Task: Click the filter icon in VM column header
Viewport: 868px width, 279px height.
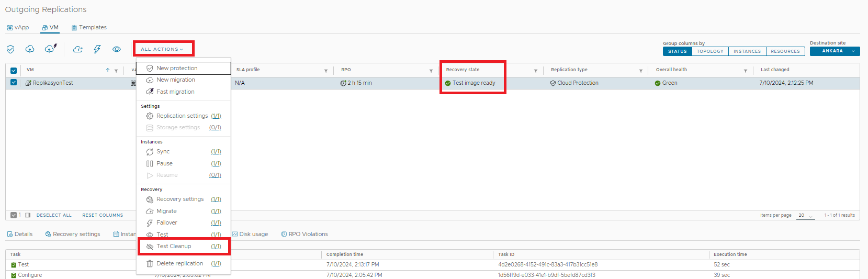Action: 116,71
